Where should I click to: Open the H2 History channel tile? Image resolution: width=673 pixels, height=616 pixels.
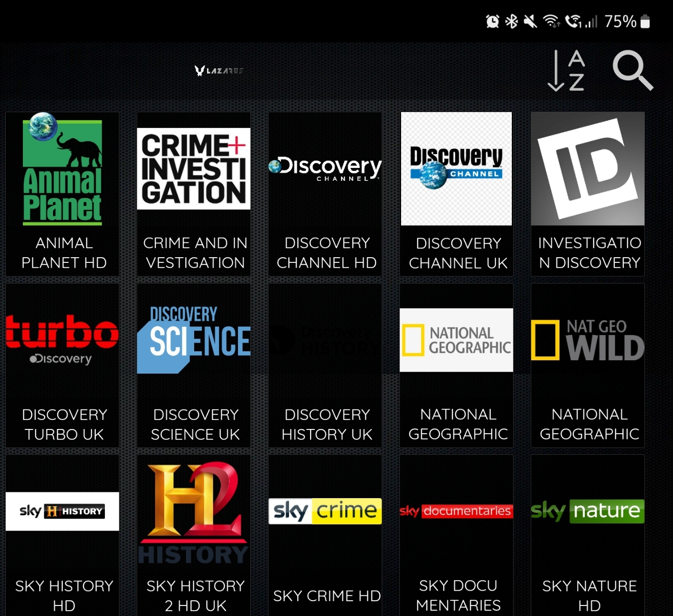pyautogui.click(x=194, y=534)
